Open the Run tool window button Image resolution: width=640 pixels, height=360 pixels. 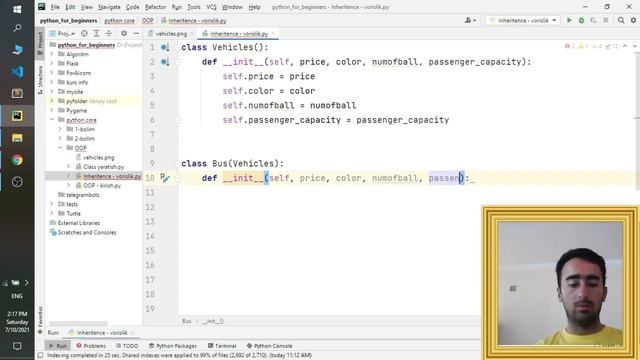pyautogui.click(x=58, y=346)
